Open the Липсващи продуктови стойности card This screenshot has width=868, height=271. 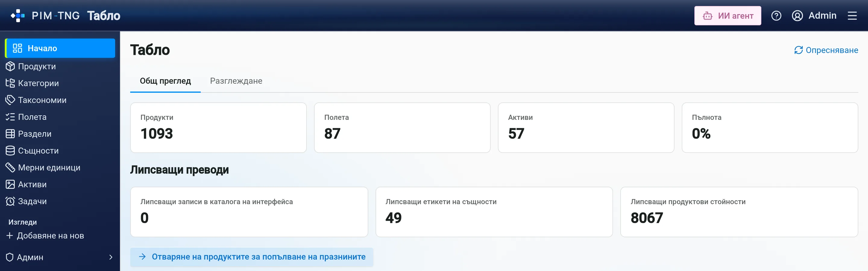coord(739,212)
